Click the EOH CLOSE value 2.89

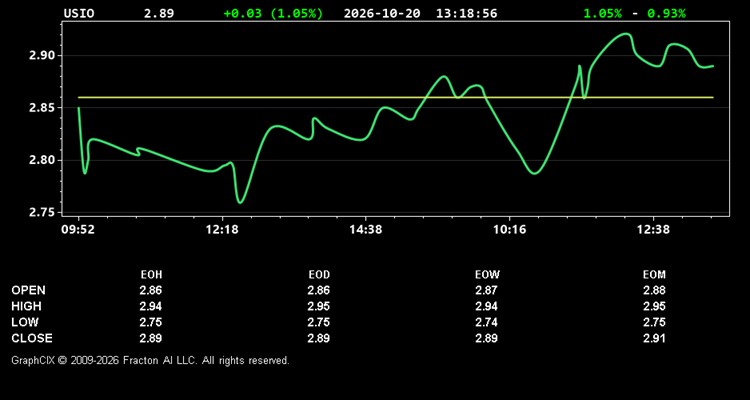(x=151, y=338)
